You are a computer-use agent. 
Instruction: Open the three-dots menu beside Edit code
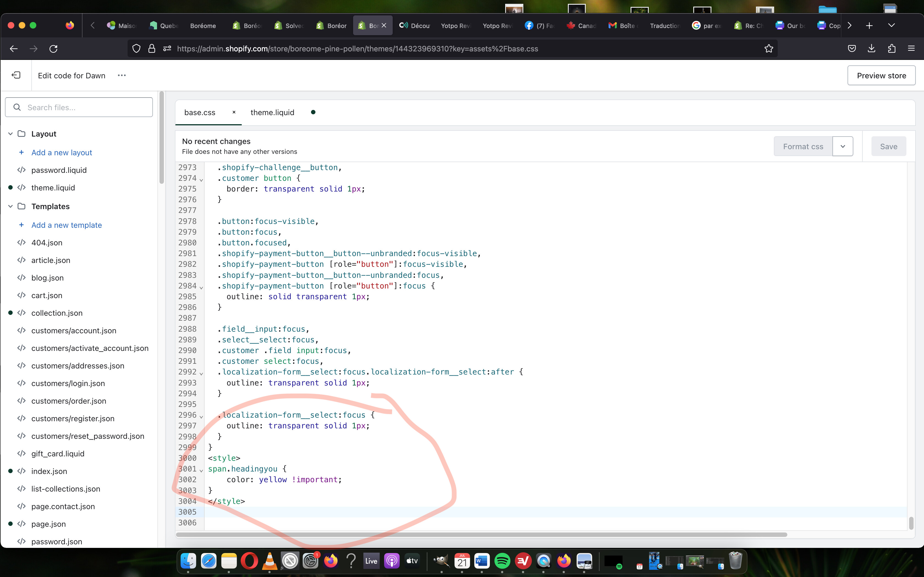coord(122,75)
